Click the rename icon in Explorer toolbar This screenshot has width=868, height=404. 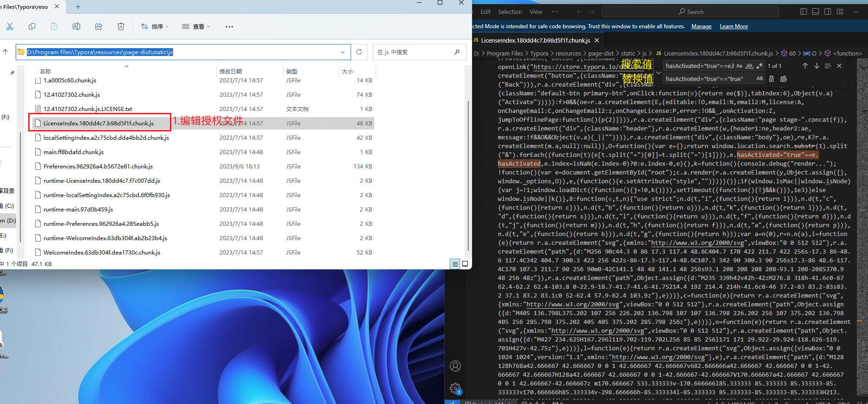76,27
